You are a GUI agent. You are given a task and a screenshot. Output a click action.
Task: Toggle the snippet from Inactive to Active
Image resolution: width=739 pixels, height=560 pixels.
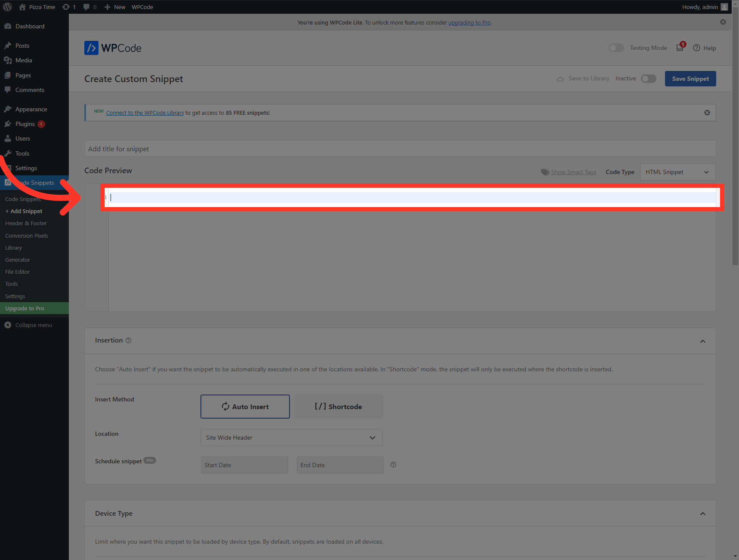(x=648, y=79)
